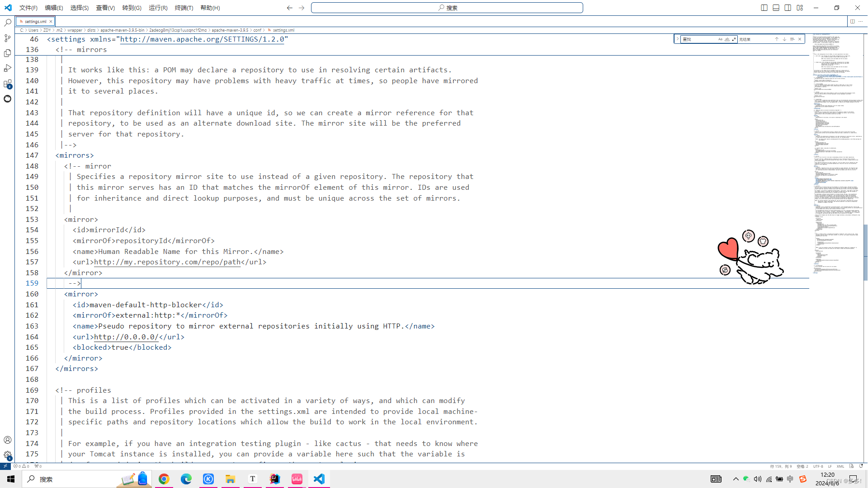This screenshot has height=488, width=868.
Task: Toggle Match Case in find widget
Action: point(720,39)
